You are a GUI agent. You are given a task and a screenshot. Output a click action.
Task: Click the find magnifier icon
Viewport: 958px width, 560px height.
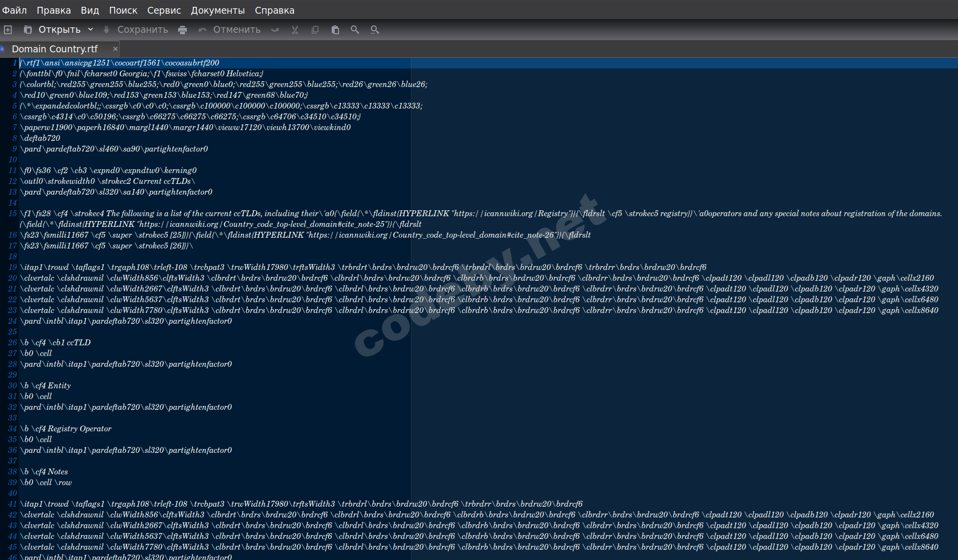pos(355,30)
